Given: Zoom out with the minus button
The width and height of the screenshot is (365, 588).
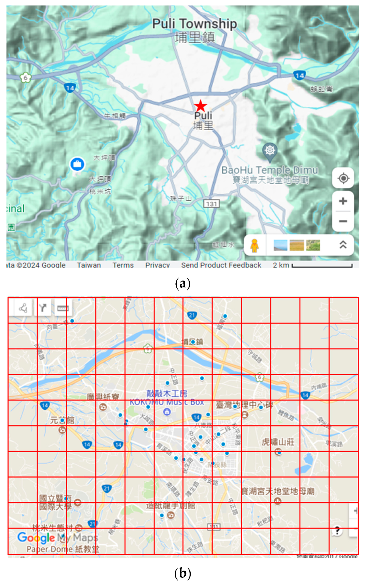Looking at the screenshot, I should click(x=343, y=221).
